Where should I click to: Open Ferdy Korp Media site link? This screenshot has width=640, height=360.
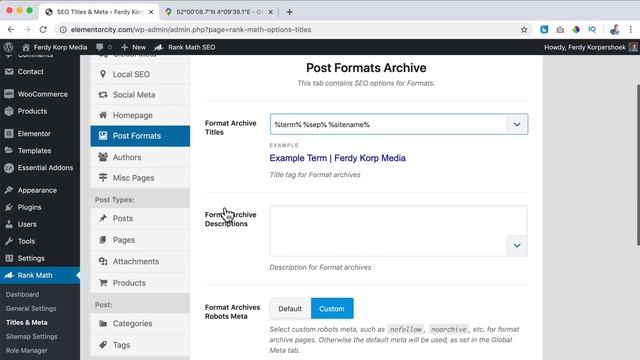coord(55,47)
